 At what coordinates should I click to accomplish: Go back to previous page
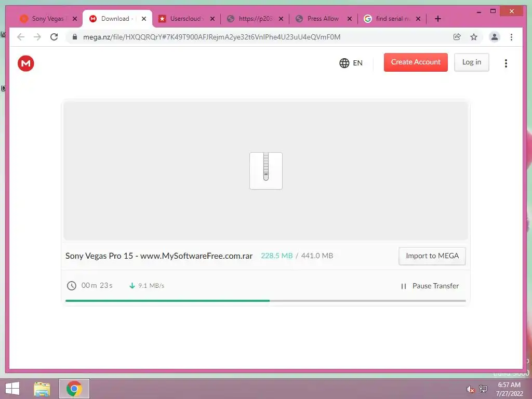click(21, 37)
